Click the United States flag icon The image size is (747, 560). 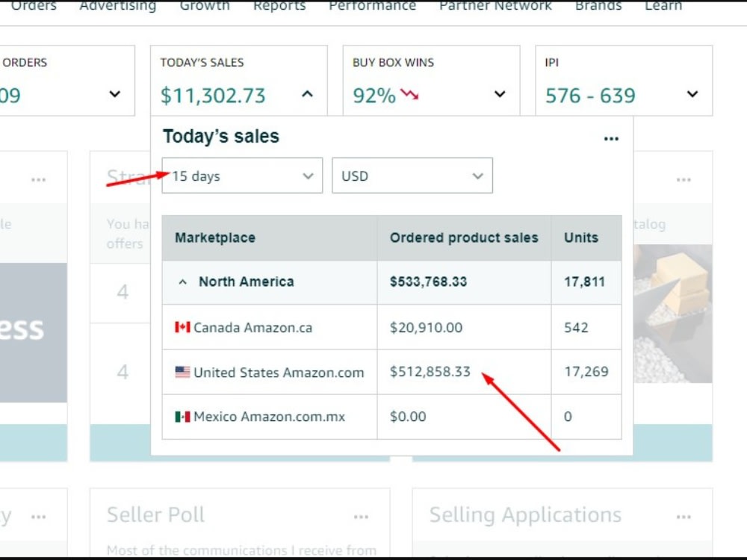tap(182, 372)
